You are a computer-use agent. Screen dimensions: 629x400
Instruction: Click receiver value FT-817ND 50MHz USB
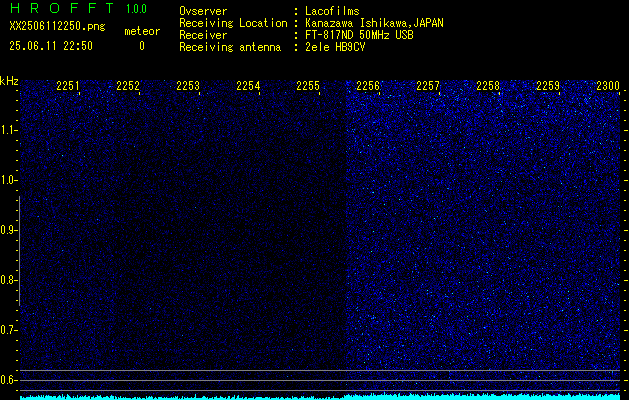pyautogui.click(x=359, y=35)
